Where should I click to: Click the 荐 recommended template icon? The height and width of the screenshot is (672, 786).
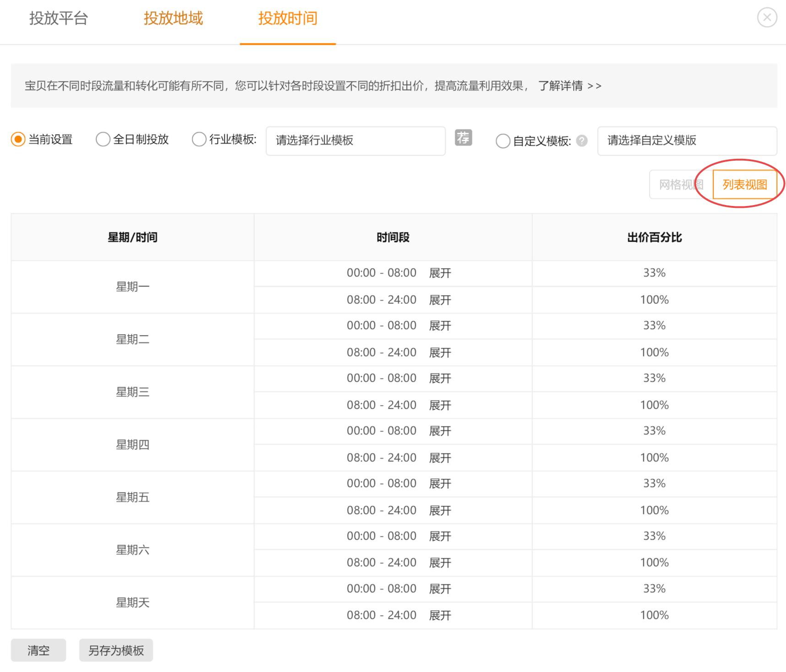(x=464, y=138)
